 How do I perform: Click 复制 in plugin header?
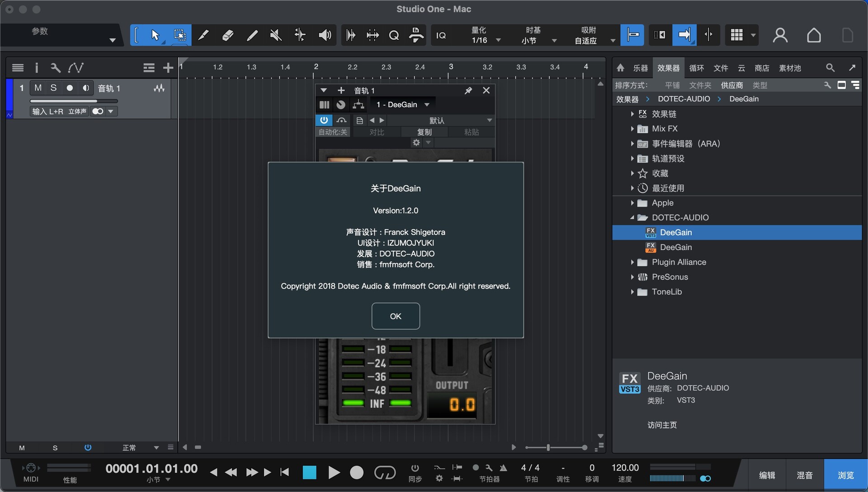424,132
